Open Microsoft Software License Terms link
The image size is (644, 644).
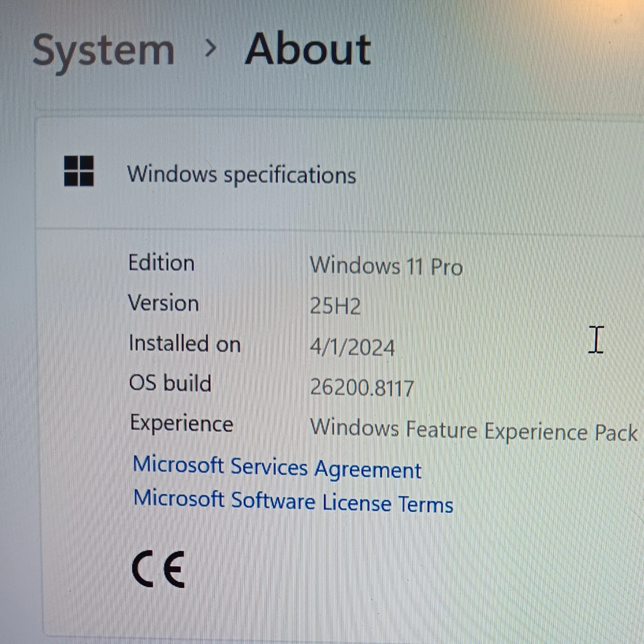(x=293, y=501)
